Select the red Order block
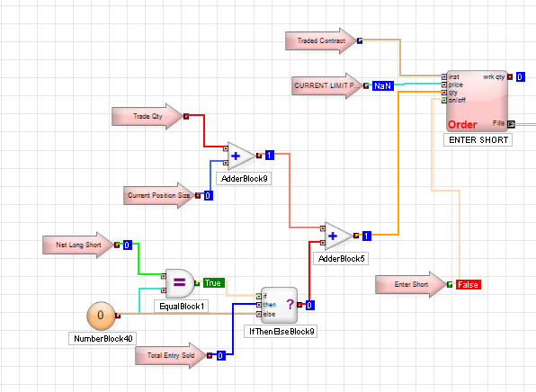 click(478, 101)
